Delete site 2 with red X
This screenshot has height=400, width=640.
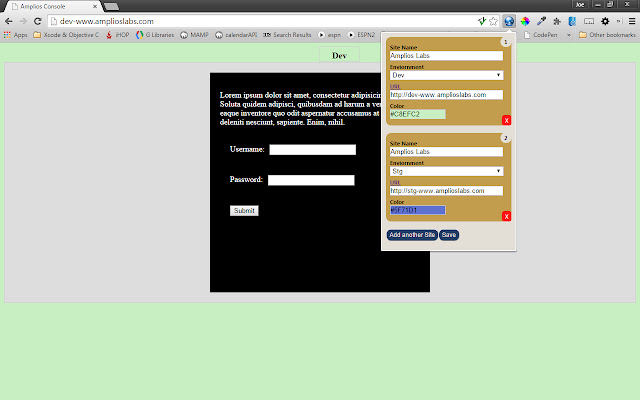click(507, 216)
